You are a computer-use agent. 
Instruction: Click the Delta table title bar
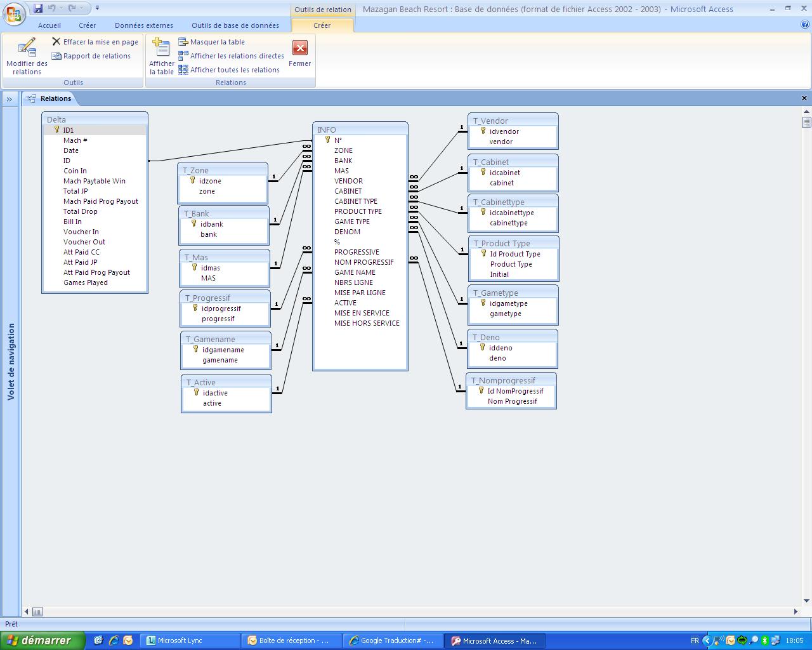pos(95,119)
